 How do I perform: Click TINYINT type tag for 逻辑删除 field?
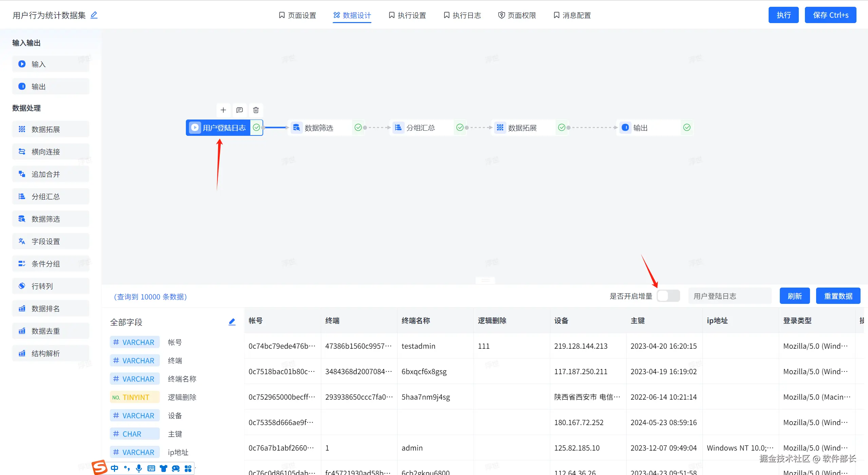135,397
